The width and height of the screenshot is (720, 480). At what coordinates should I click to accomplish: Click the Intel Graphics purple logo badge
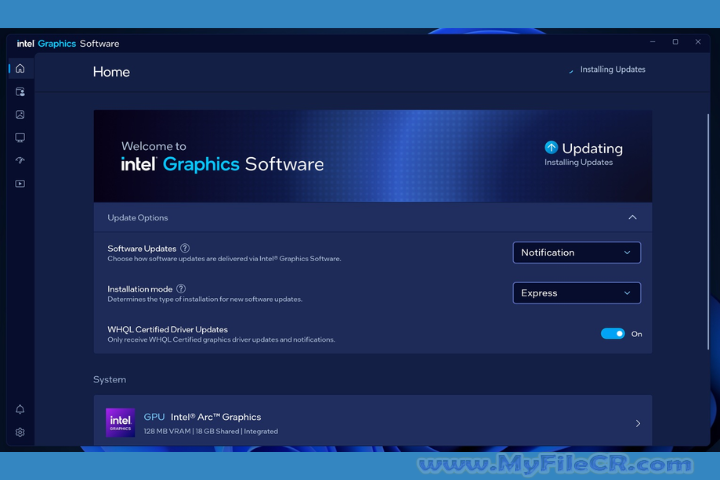[120, 423]
